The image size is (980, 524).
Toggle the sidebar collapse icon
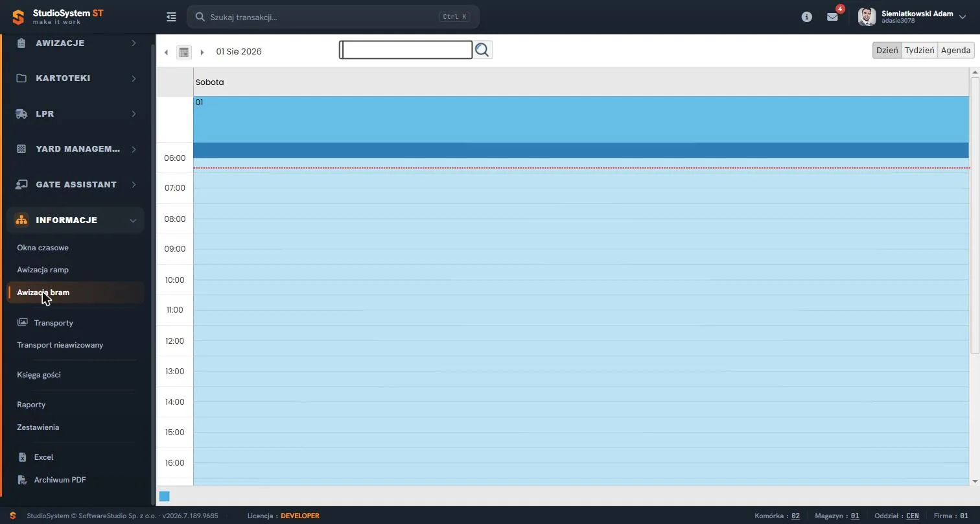[x=171, y=18]
